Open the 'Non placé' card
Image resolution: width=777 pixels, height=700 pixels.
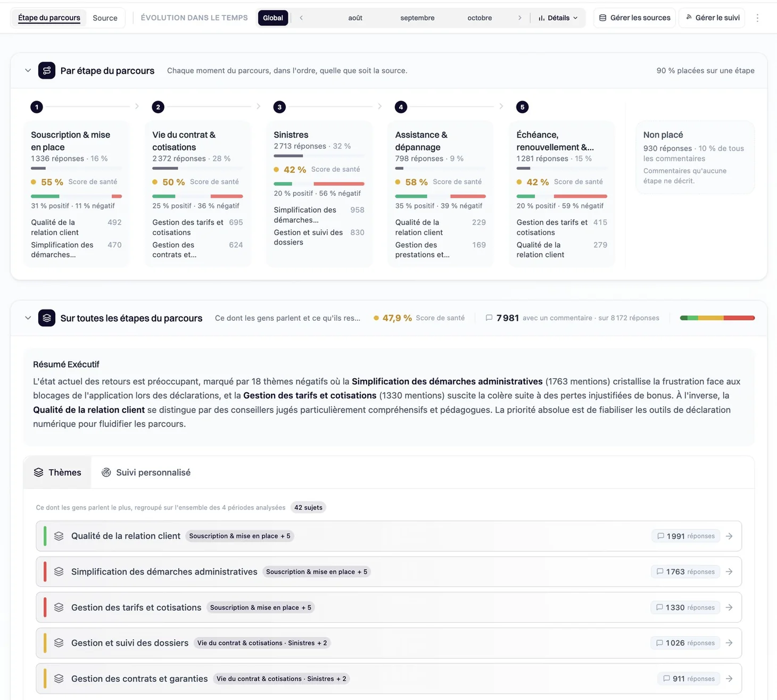[x=695, y=157]
